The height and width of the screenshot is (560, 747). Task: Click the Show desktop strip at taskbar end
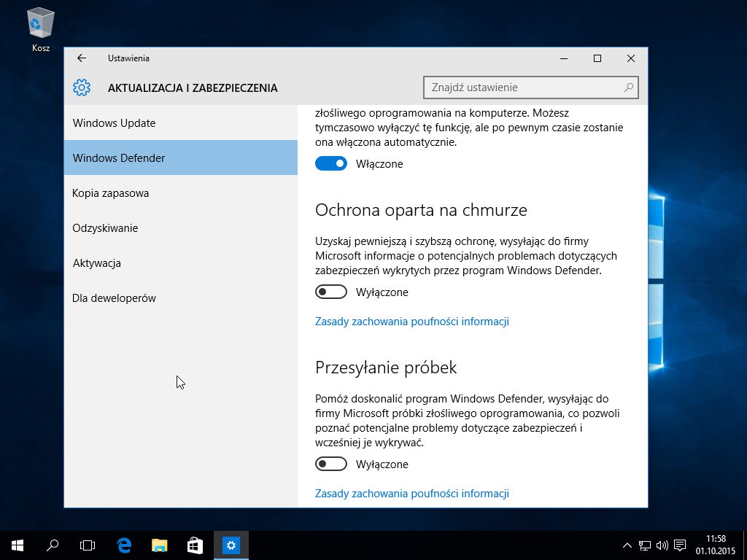pyautogui.click(x=745, y=545)
